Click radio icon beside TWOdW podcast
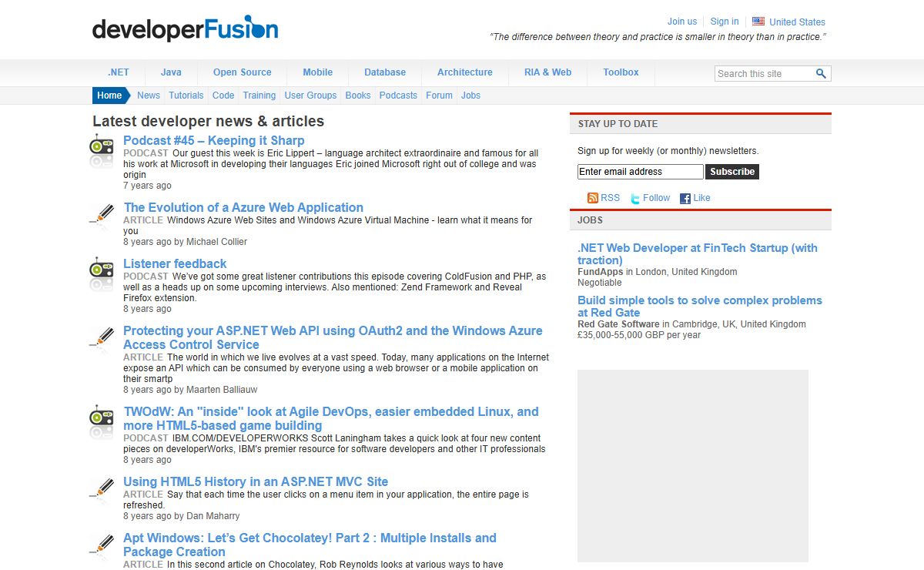 coord(101,421)
